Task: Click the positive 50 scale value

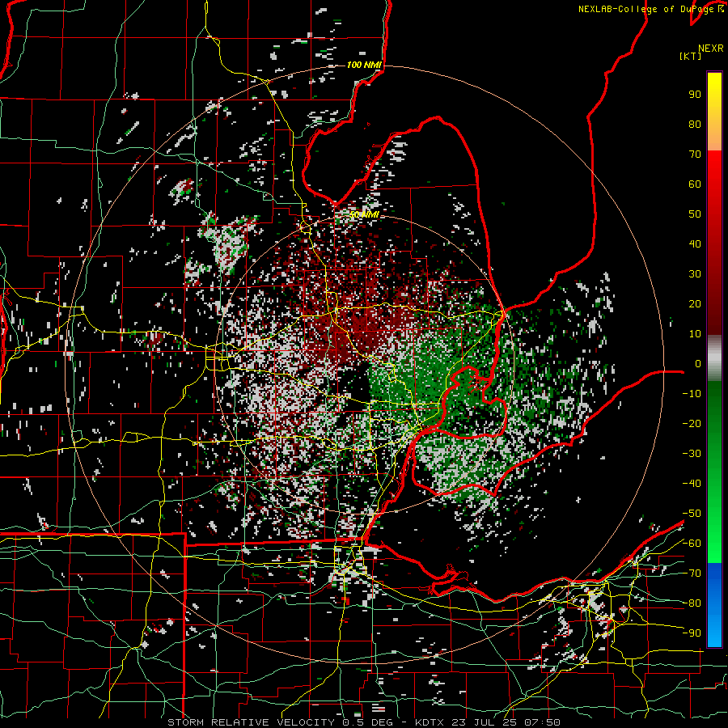Action: [x=695, y=214]
